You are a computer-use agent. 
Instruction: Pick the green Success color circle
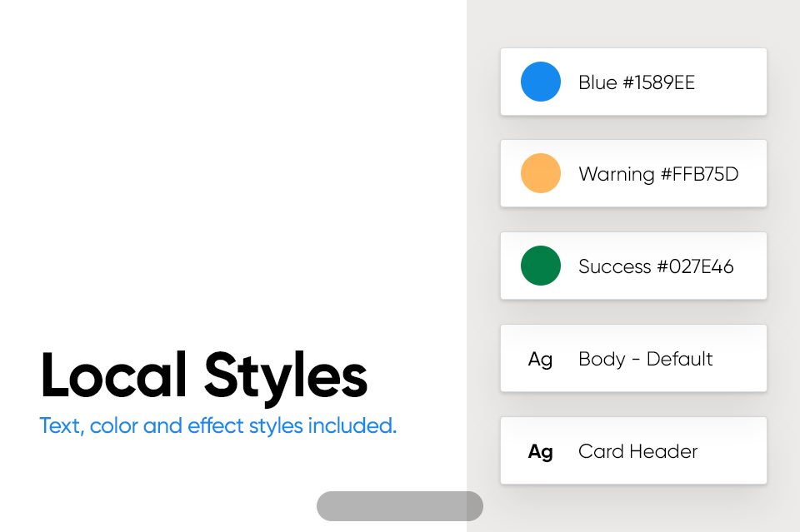(x=540, y=266)
